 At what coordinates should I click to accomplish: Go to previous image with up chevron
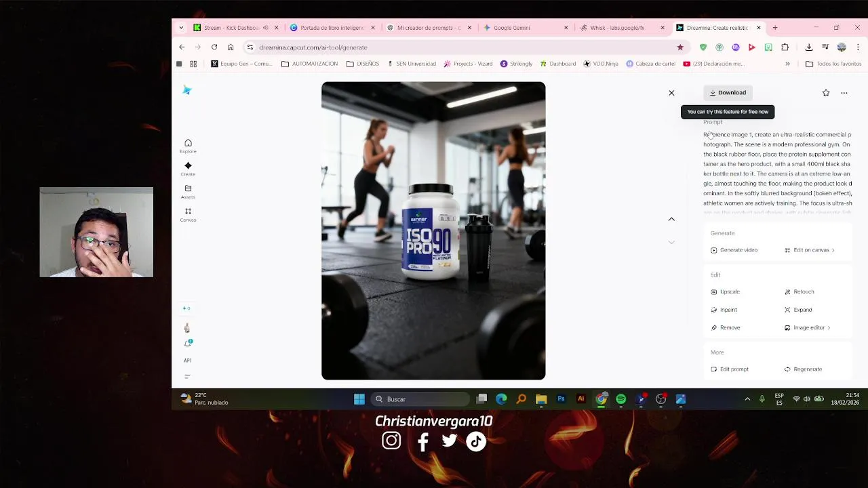(671, 219)
